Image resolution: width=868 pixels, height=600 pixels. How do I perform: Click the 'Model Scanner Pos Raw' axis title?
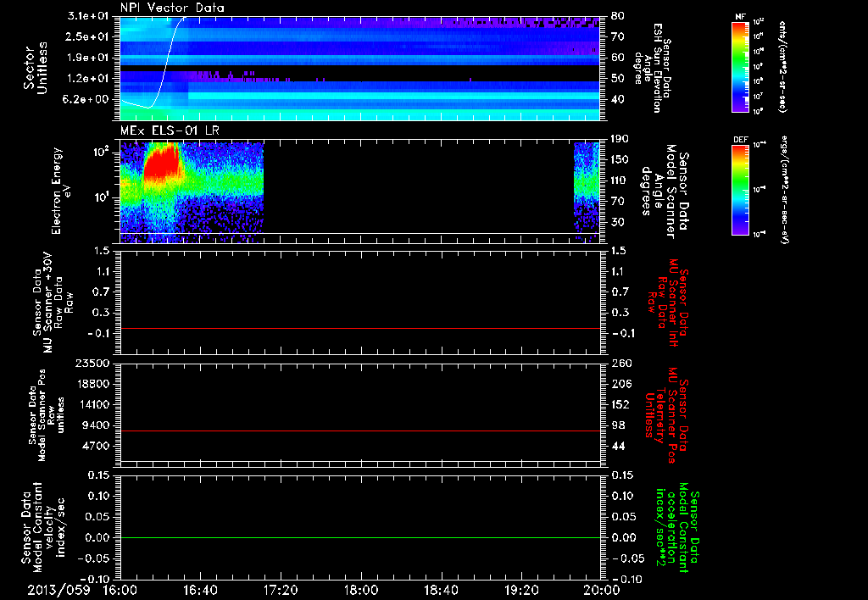tap(46, 415)
